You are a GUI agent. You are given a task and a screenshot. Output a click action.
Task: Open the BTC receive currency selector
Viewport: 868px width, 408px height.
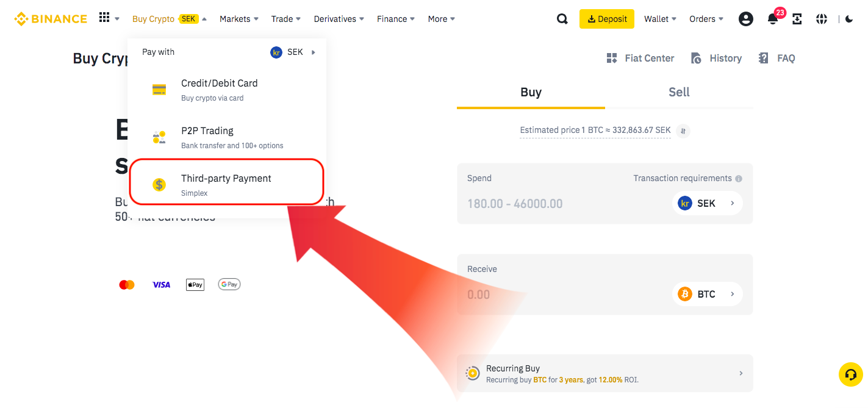click(707, 294)
